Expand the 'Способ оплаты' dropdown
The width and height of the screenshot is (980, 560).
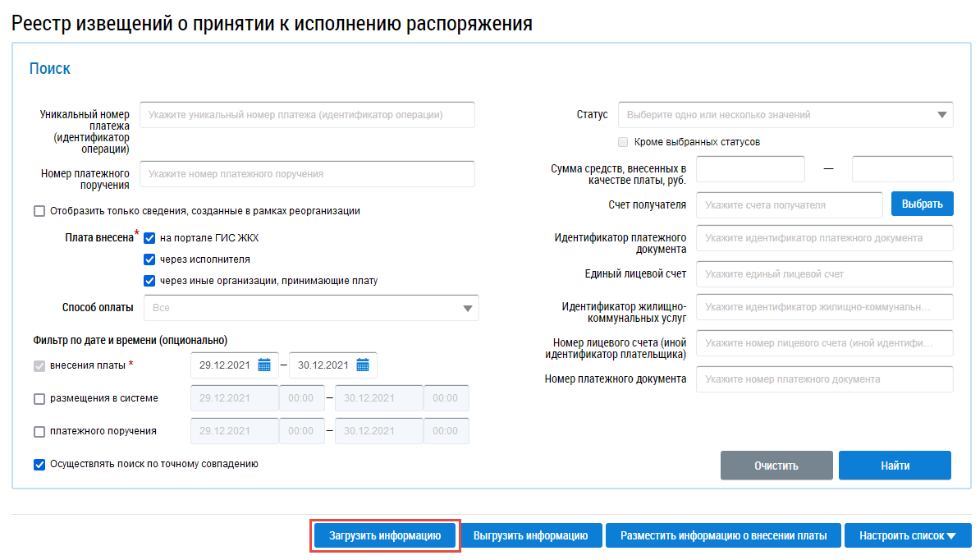tap(311, 308)
